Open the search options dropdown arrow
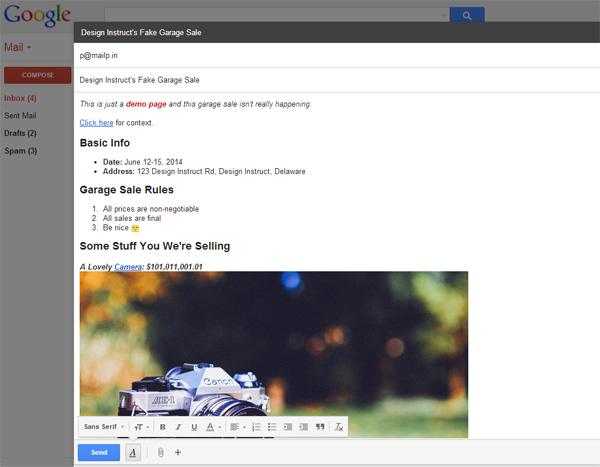600x467 pixels. click(444, 15)
